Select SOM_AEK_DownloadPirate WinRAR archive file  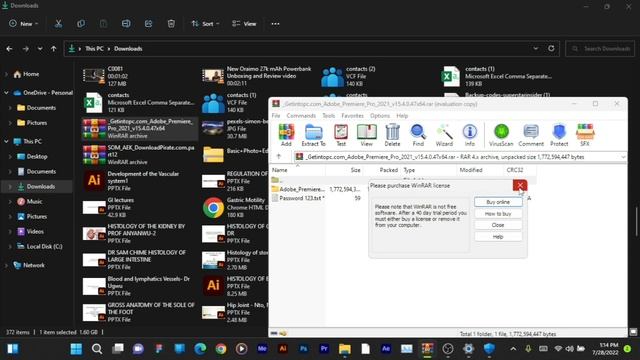point(140,155)
